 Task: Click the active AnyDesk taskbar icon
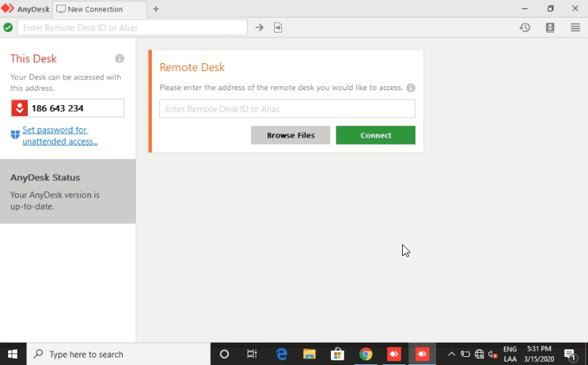(423, 353)
